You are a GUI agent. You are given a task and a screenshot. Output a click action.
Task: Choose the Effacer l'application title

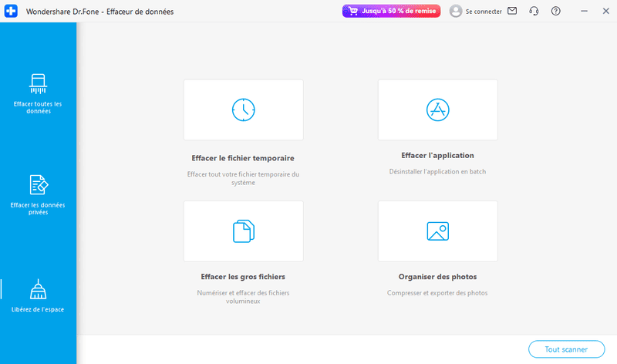click(437, 155)
